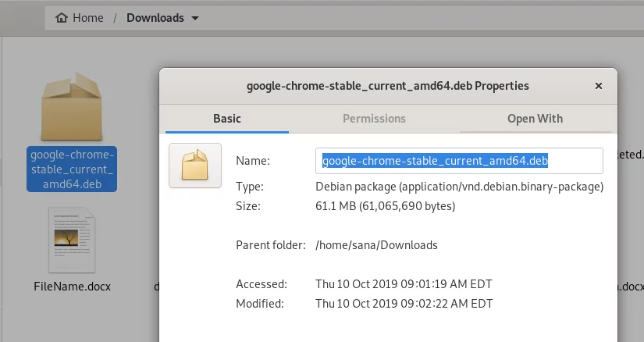Click the package icon button in Properties
This screenshot has height=342, width=644.
coord(195,166)
